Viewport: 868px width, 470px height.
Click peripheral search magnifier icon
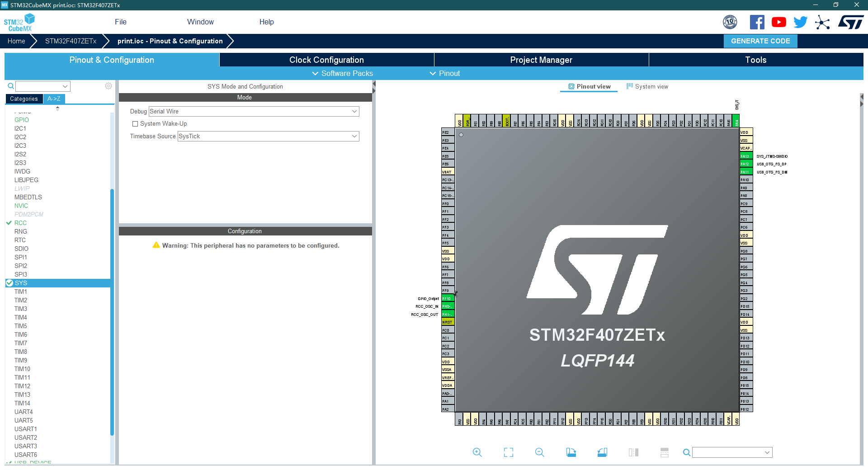tap(11, 86)
